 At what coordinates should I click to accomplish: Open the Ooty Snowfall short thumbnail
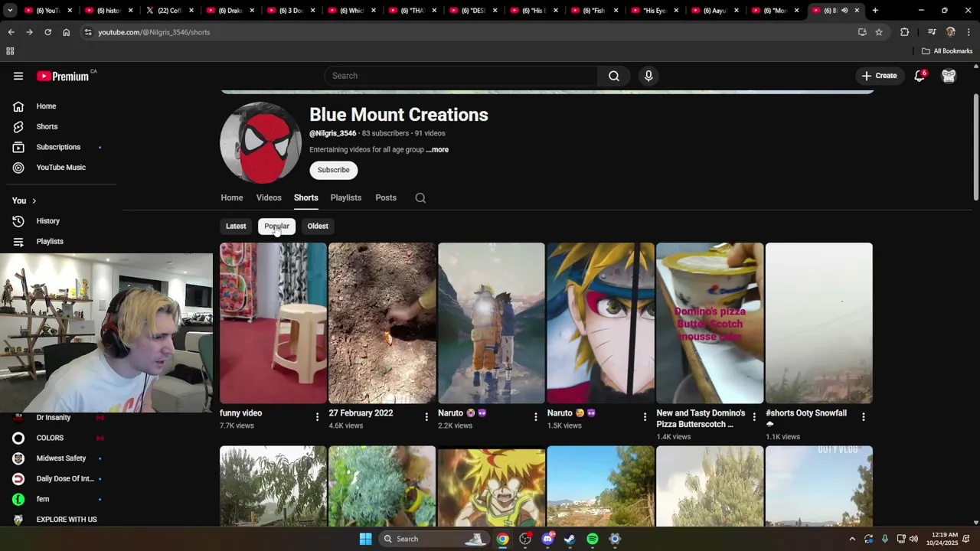pyautogui.click(x=818, y=323)
